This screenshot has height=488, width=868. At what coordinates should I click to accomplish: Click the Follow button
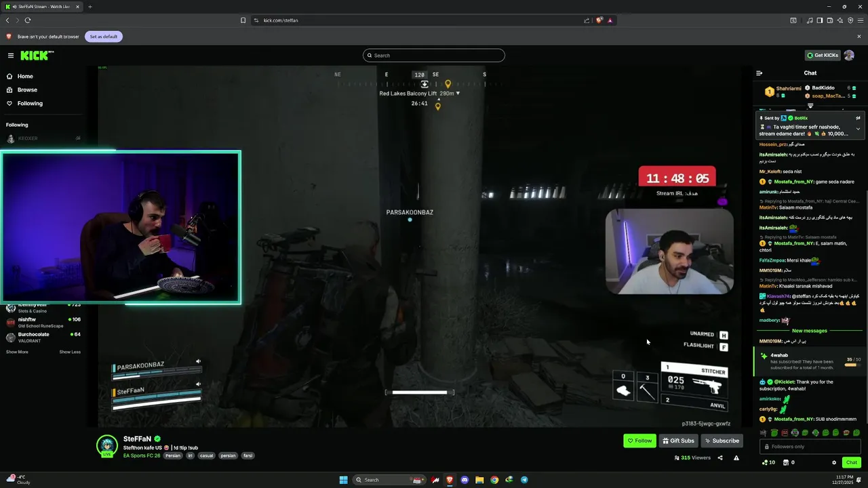pyautogui.click(x=639, y=441)
